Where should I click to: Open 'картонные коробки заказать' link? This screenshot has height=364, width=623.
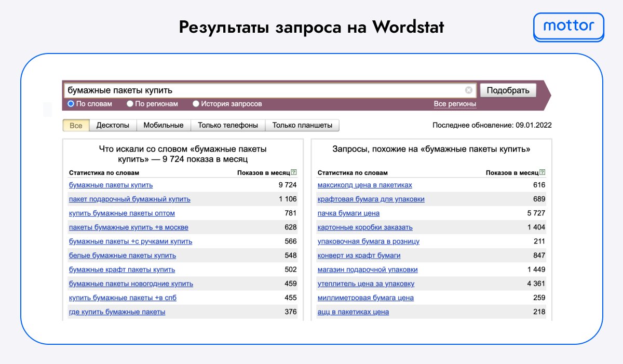pos(365,227)
